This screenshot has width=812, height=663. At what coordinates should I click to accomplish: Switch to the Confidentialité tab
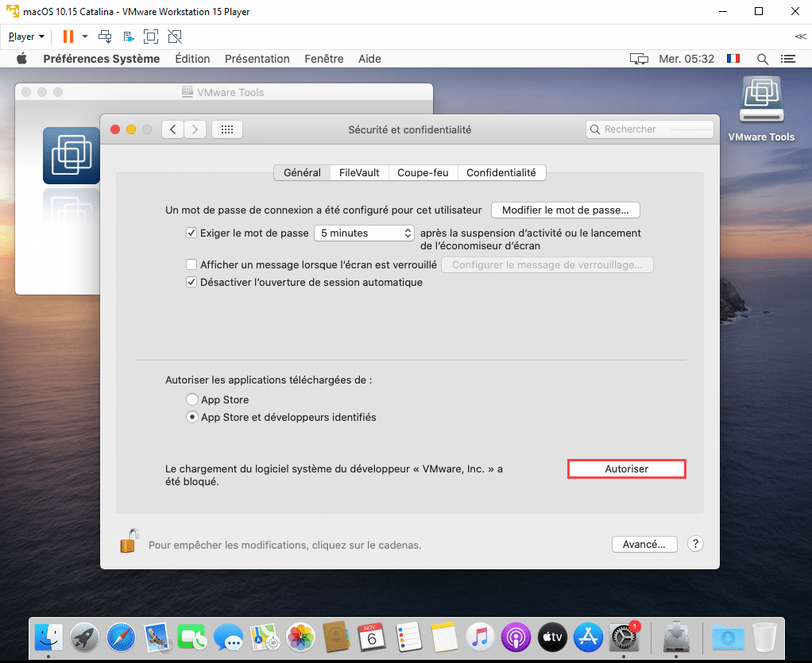tap(501, 172)
